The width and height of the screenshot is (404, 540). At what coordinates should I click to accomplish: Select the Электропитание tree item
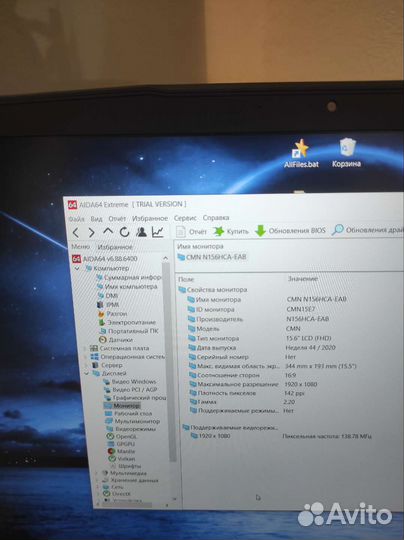(127, 323)
